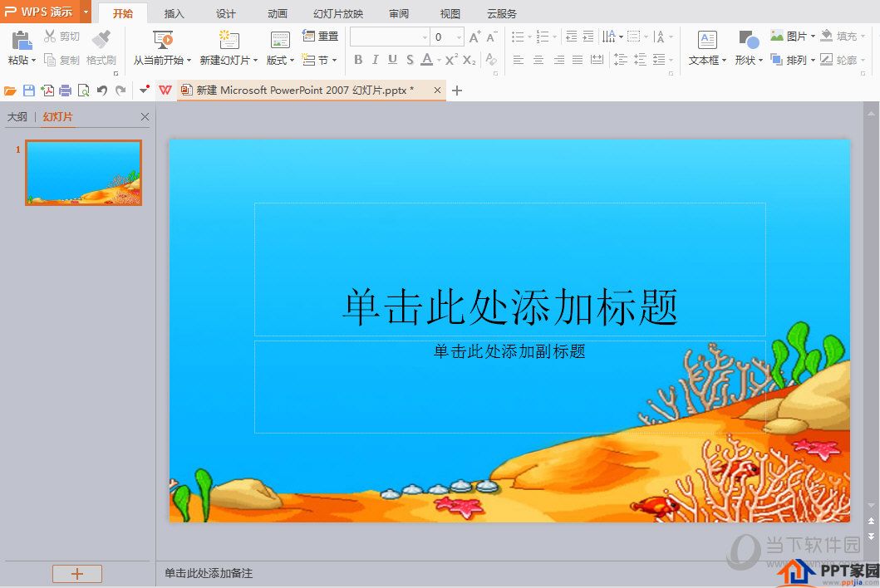The height and width of the screenshot is (588, 880).
Task: Click the Cut (剪切) scissors button
Action: click(x=61, y=37)
